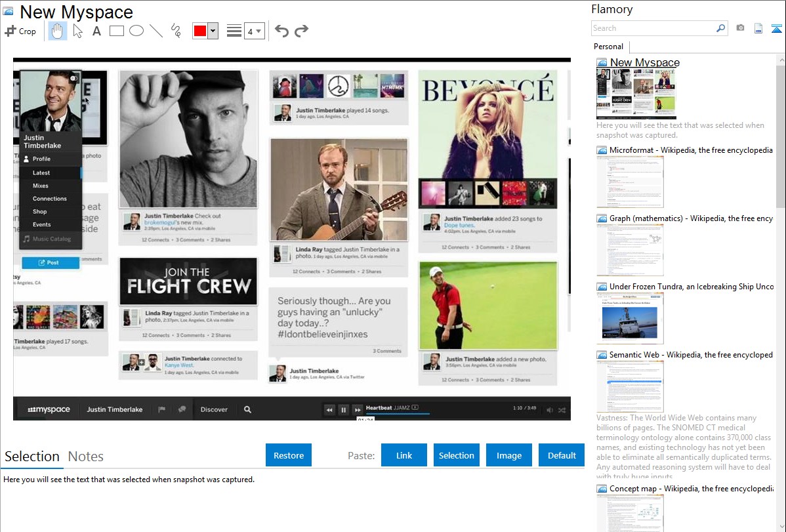786x532 pixels.
Task: Open Graph (mathematics) Wikipedia snapshot entry
Action: click(691, 218)
